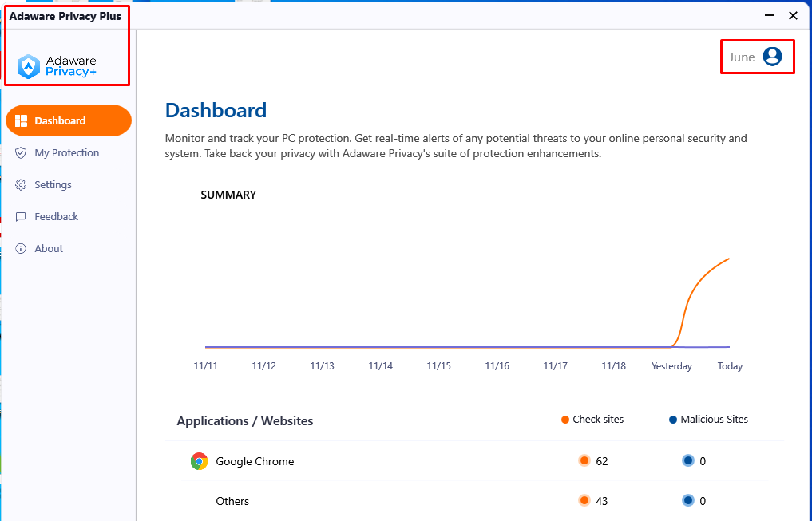Toggle the Check sites orange legend dot
Image resolution: width=812 pixels, height=521 pixels.
565,420
